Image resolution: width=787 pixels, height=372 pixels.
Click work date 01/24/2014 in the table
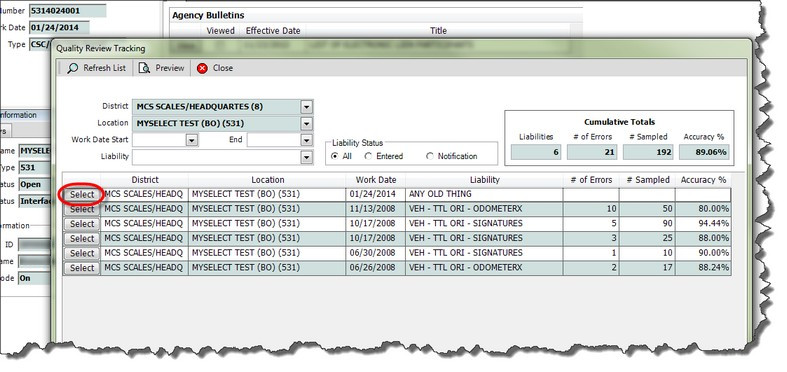(x=375, y=194)
